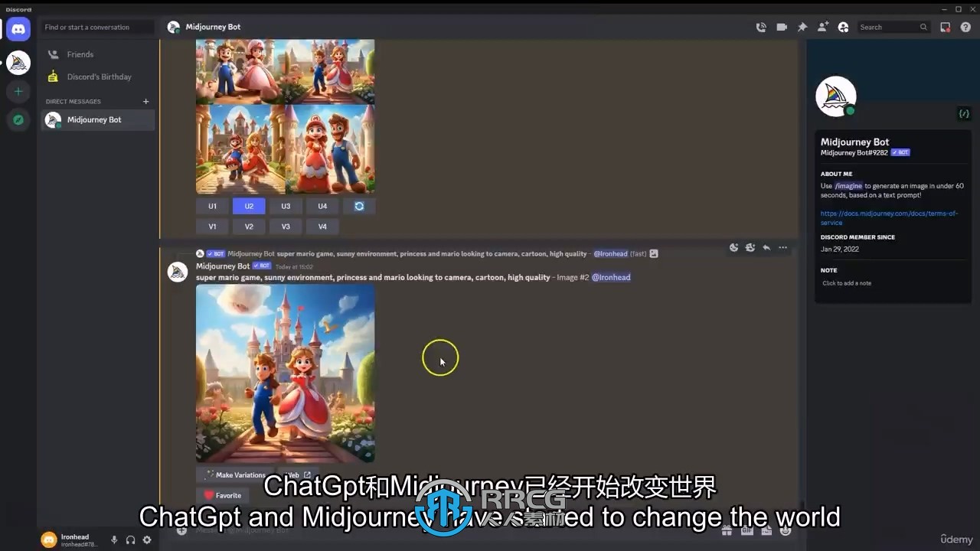This screenshot has height=551, width=980.
Task: Add friends to DM icon
Action: point(823,27)
